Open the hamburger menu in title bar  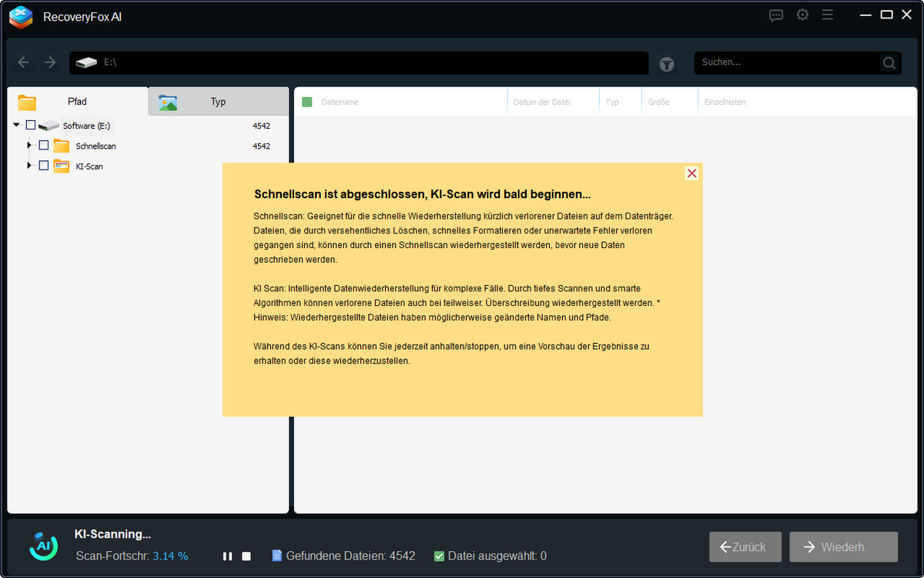827,15
